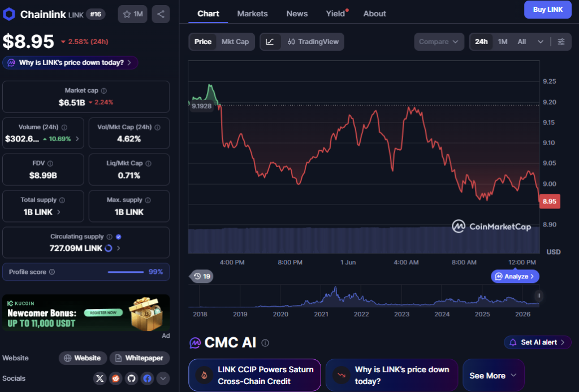Screen dimensions: 579x392
Task: Open the Whitepaper link
Action: [x=140, y=358]
